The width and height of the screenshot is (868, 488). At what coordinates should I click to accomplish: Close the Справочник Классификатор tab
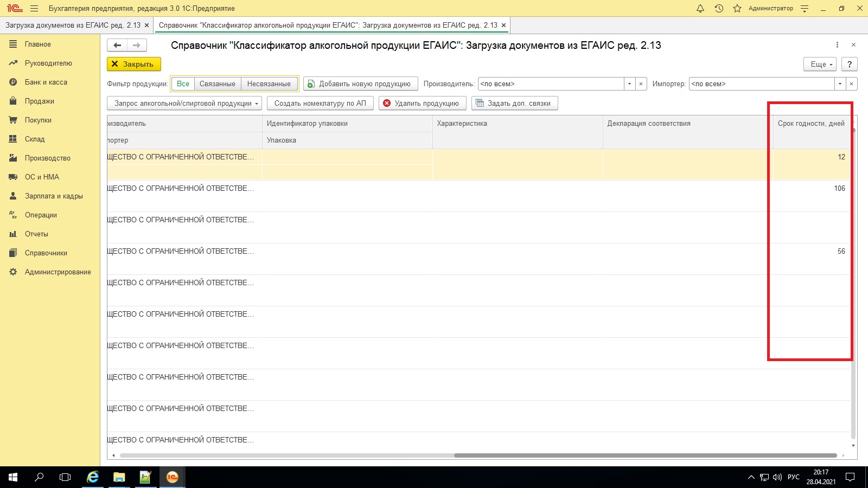pyautogui.click(x=503, y=25)
